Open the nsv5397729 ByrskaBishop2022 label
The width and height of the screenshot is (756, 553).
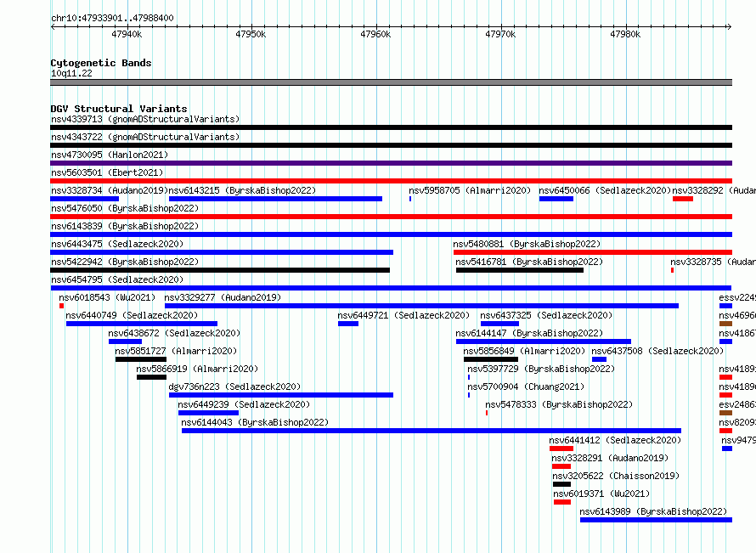click(x=541, y=369)
